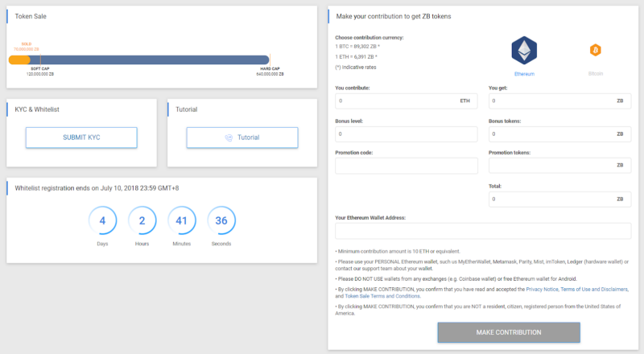
Task: Click the Bonus tokens field
Action: pyautogui.click(x=559, y=134)
